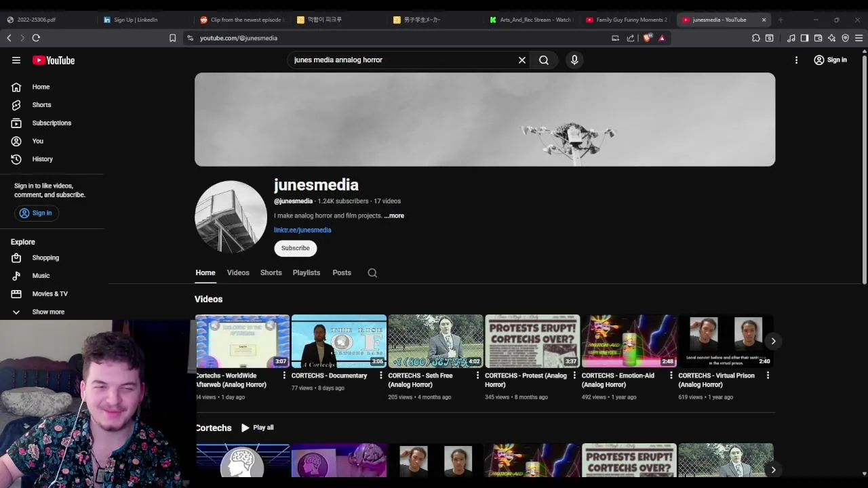Open linktr.ee/junesmedia link
The width and height of the screenshot is (868, 488).
[x=302, y=230]
